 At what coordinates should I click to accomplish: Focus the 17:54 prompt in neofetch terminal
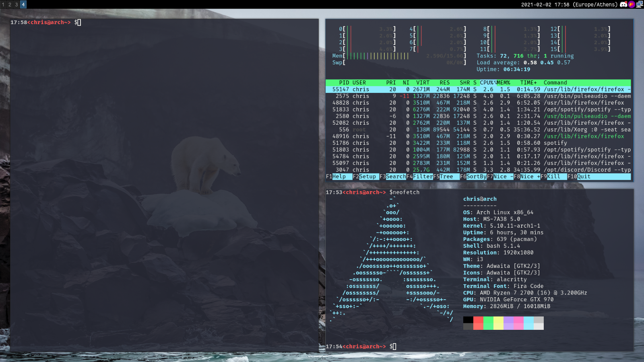[361, 346]
